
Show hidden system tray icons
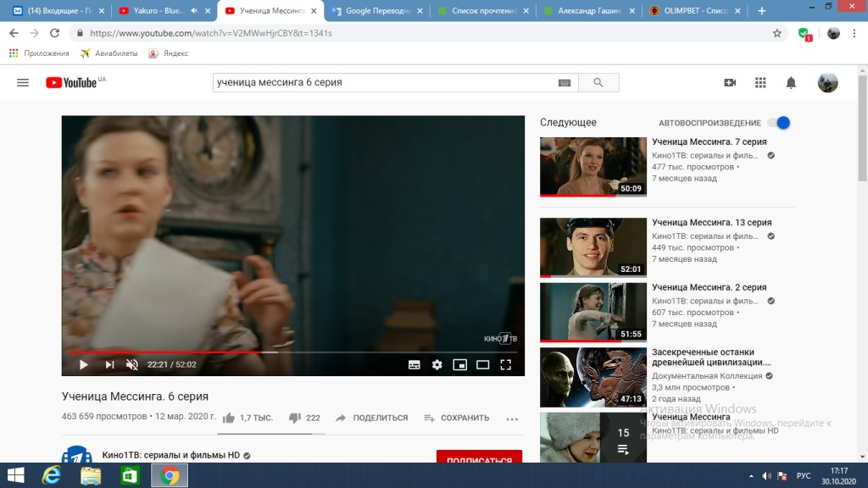751,476
